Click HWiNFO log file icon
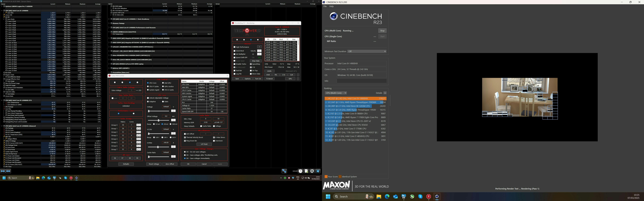The height and width of the screenshot is (201, 644). [306, 171]
